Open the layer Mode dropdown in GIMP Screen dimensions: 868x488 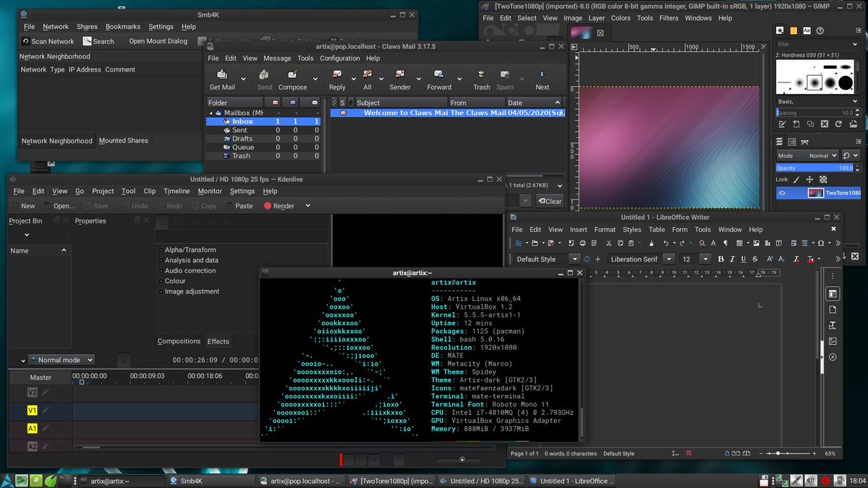coord(821,155)
